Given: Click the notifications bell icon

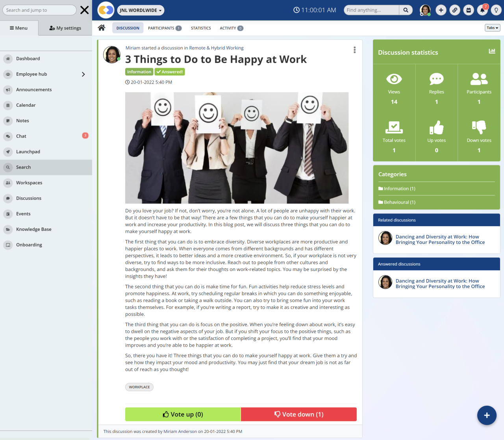Looking at the screenshot, I should [482, 10].
